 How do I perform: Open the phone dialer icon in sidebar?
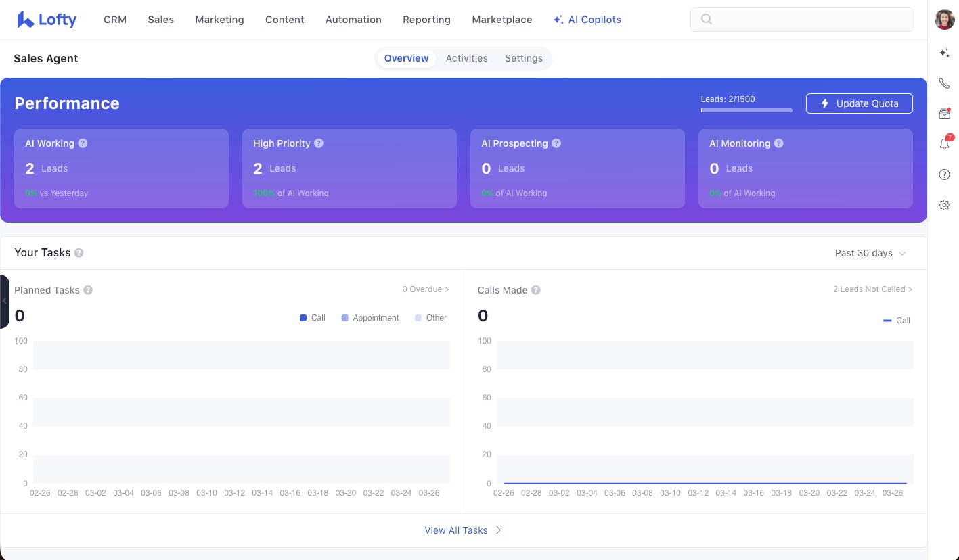(x=944, y=83)
